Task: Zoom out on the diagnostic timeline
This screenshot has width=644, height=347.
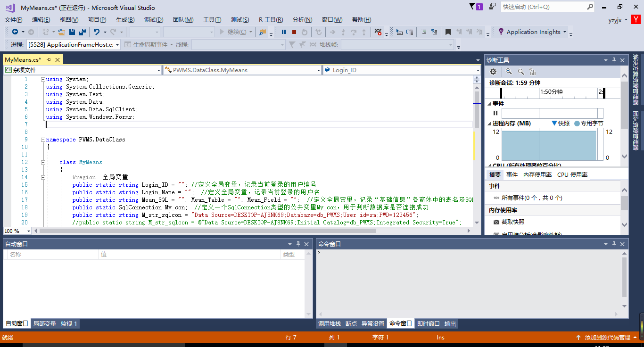Action: coord(521,72)
